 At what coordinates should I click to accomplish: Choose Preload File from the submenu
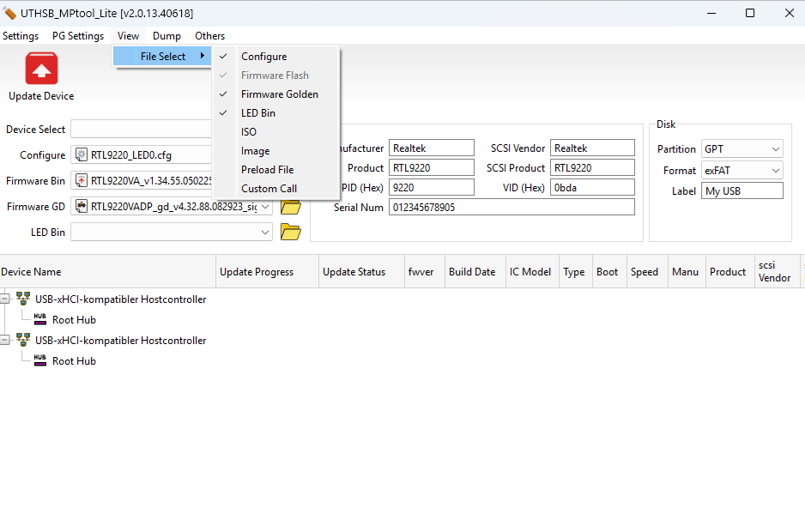click(267, 170)
